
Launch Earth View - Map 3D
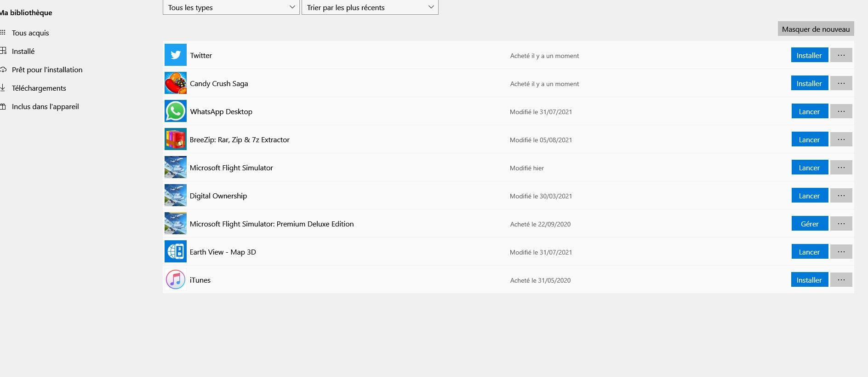[810, 252]
